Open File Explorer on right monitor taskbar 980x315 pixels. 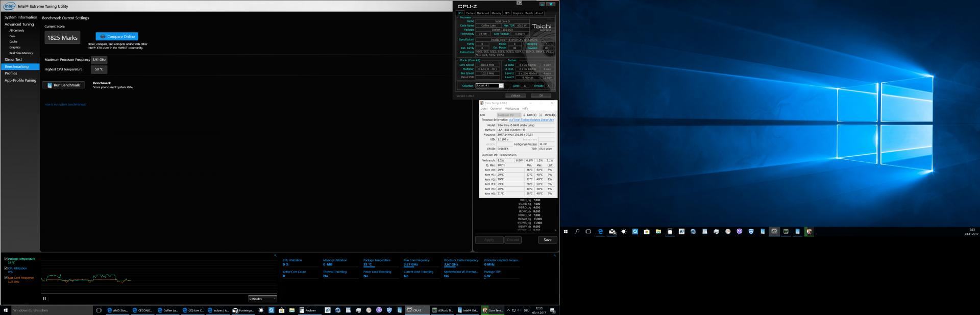[x=658, y=231]
